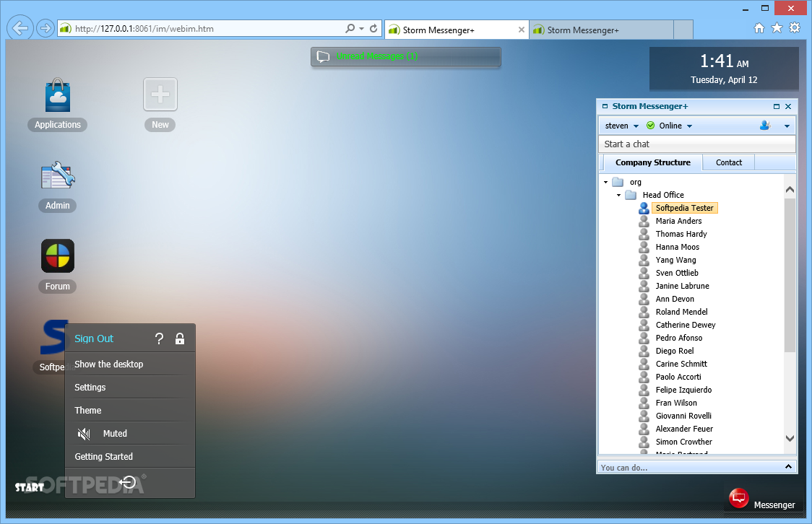Click the add contact person icon

pos(765,126)
